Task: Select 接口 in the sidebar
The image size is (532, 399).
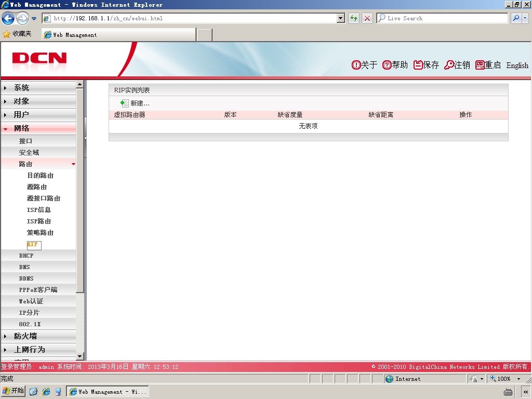Action: tap(26, 141)
